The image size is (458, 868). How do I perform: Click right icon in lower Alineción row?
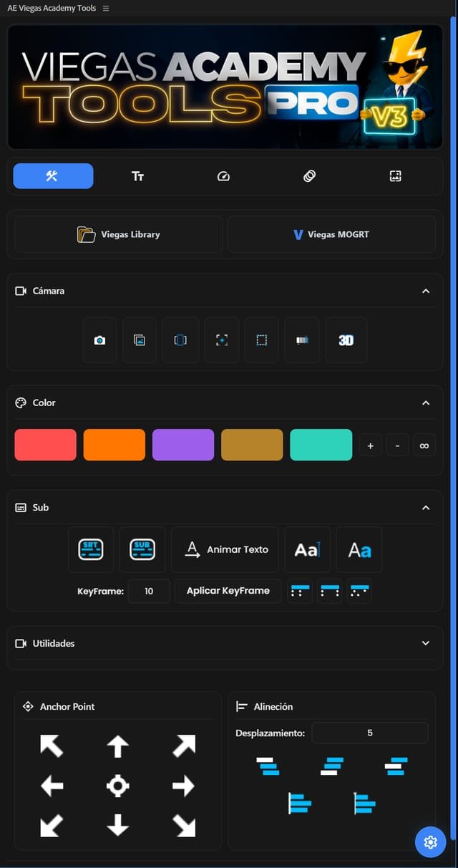(364, 804)
